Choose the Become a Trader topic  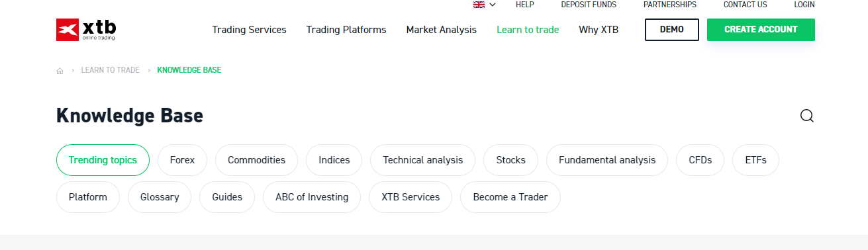pos(510,197)
